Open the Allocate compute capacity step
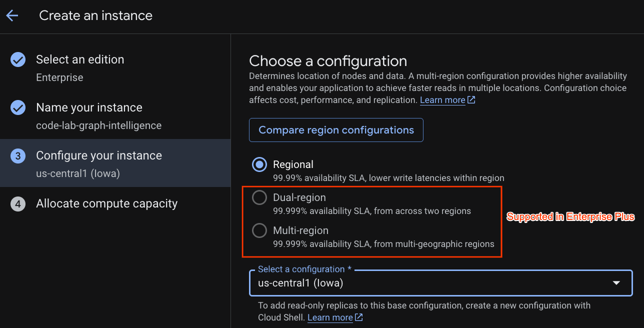 [115, 204]
